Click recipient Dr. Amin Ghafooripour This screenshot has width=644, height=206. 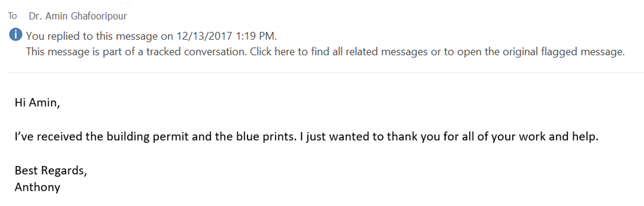tap(78, 16)
